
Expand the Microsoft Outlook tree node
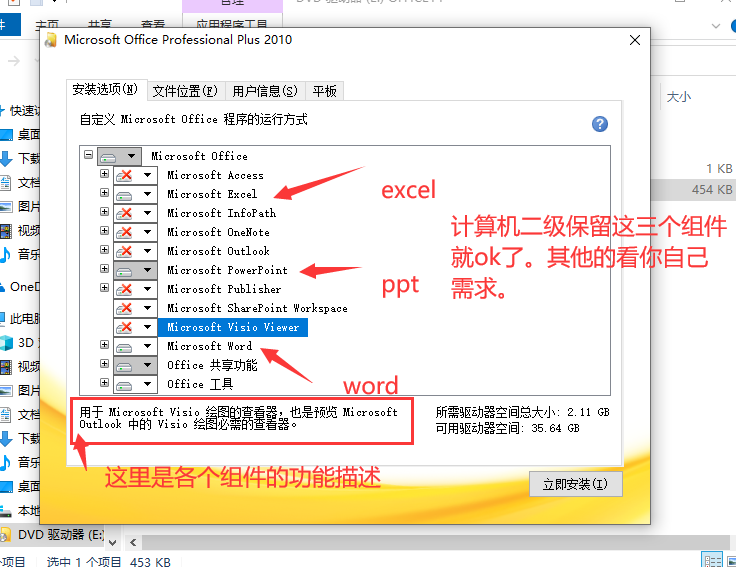[x=104, y=249]
